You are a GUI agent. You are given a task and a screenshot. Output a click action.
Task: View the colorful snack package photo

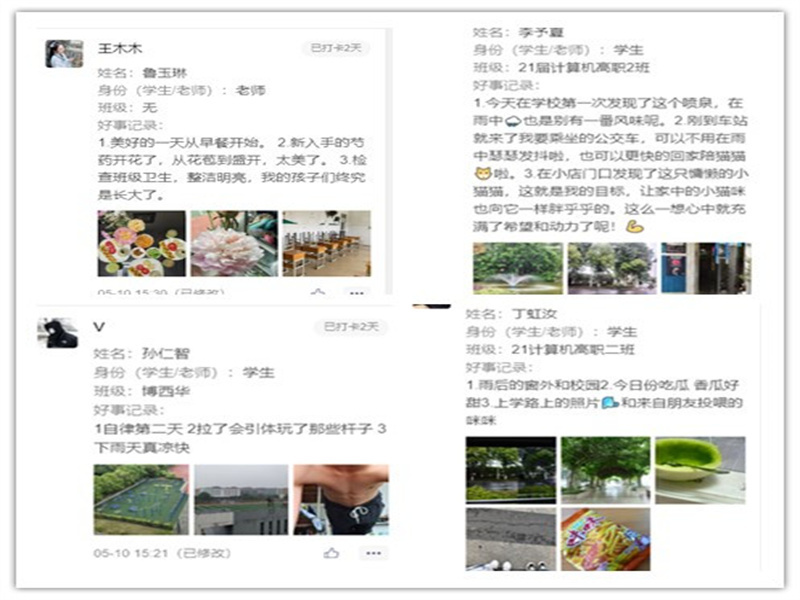click(x=605, y=539)
